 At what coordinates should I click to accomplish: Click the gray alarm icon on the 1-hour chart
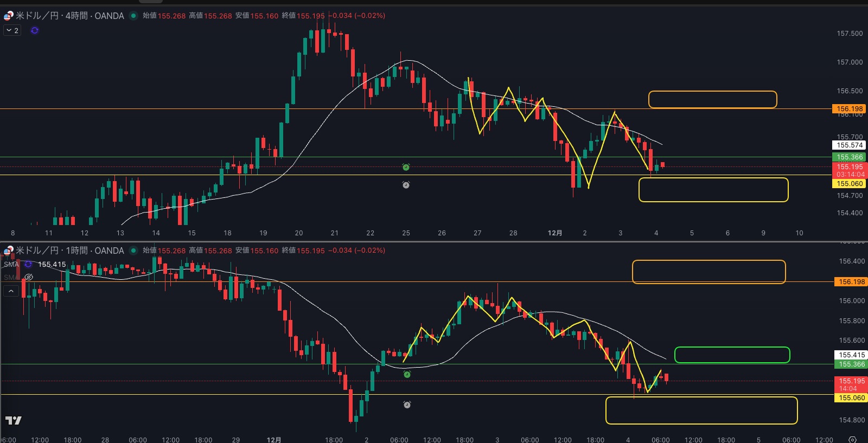tap(407, 405)
